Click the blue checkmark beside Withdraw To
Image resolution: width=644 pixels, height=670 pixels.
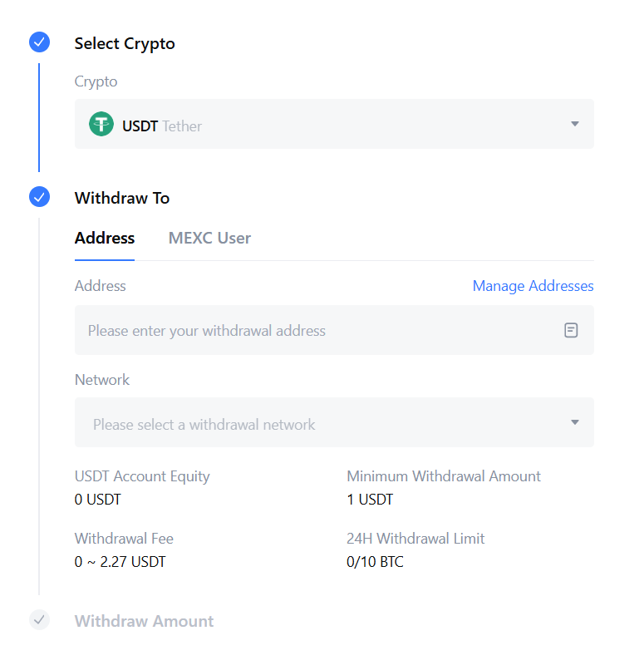39,197
